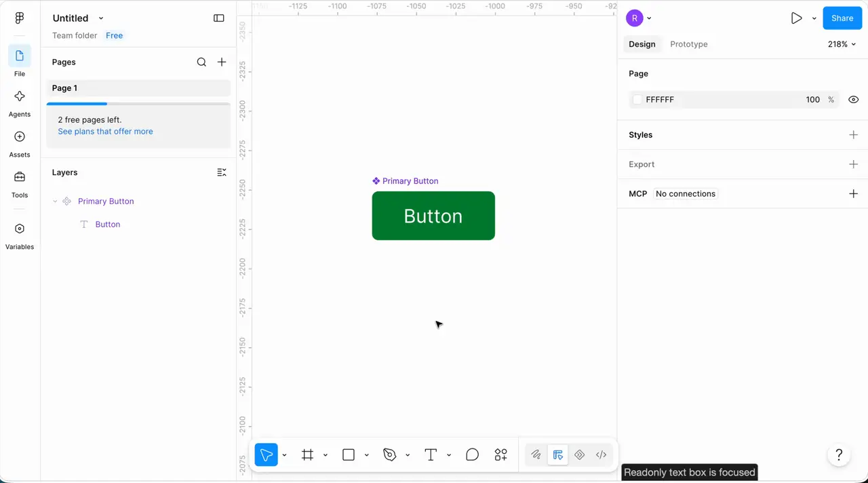Switch to Design mode icon in toolbar
Viewport: 868px width, 483px height.
tap(557, 455)
